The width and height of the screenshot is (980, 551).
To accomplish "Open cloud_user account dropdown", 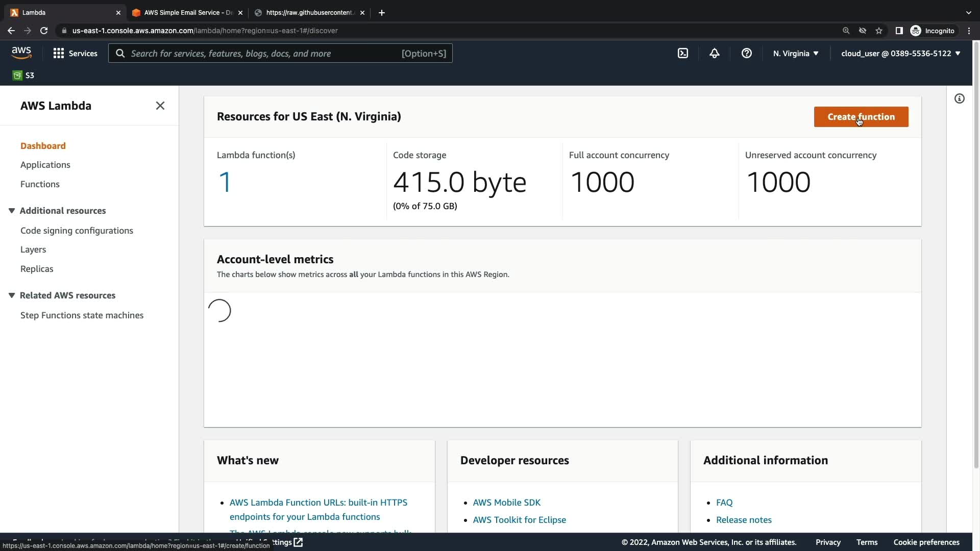I will pyautogui.click(x=900, y=53).
